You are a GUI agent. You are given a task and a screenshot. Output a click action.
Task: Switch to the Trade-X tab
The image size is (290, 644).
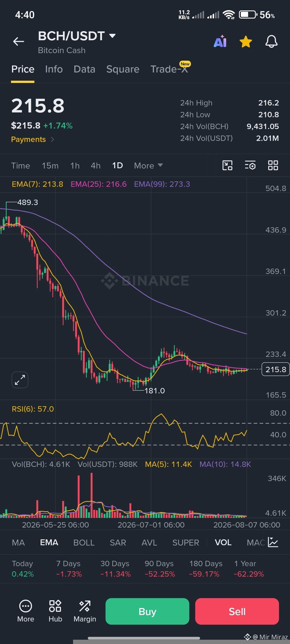click(x=169, y=69)
